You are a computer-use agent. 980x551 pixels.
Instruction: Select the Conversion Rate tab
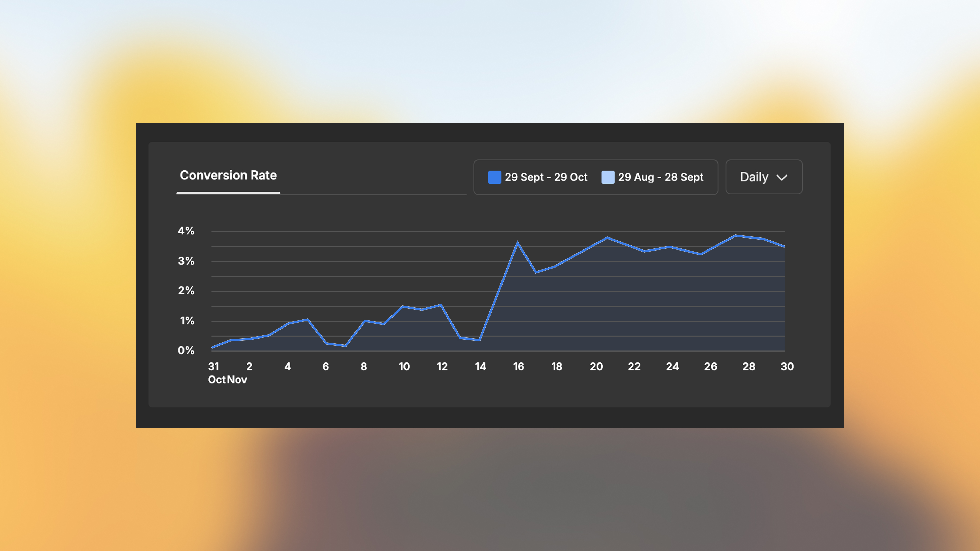[228, 175]
